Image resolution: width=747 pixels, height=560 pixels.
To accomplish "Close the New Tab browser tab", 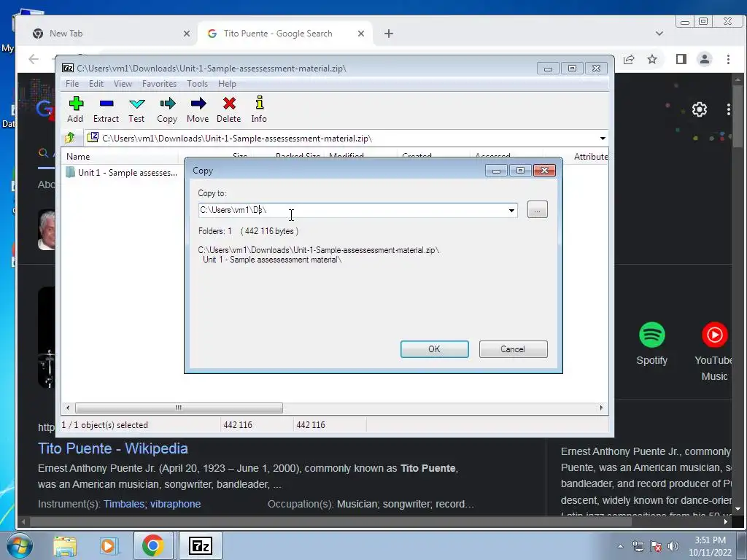I will pos(186,34).
